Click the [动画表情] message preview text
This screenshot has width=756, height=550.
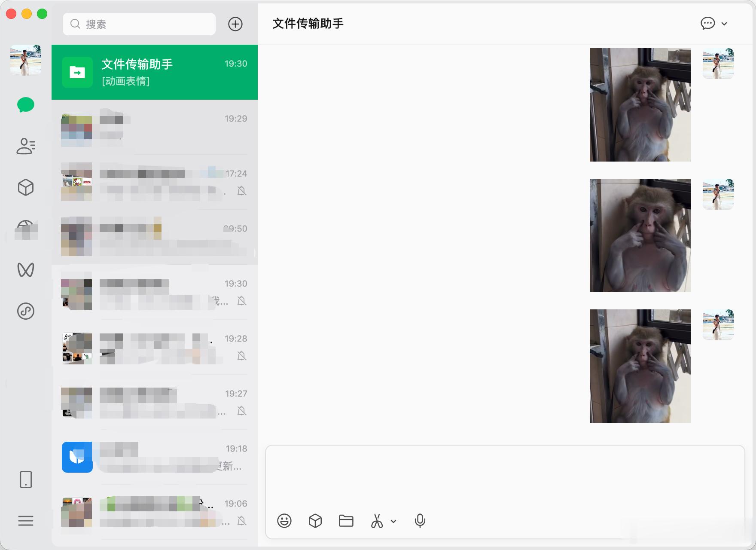pyautogui.click(x=126, y=81)
